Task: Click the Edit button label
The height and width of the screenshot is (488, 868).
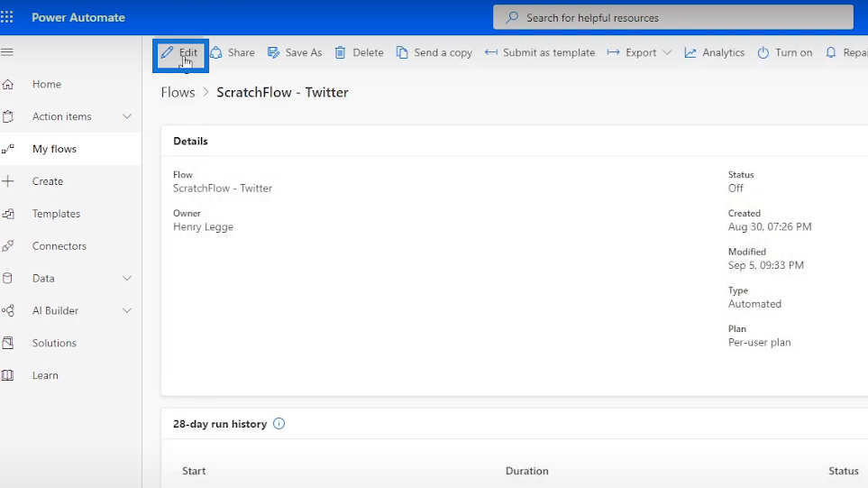Action: pyautogui.click(x=188, y=52)
